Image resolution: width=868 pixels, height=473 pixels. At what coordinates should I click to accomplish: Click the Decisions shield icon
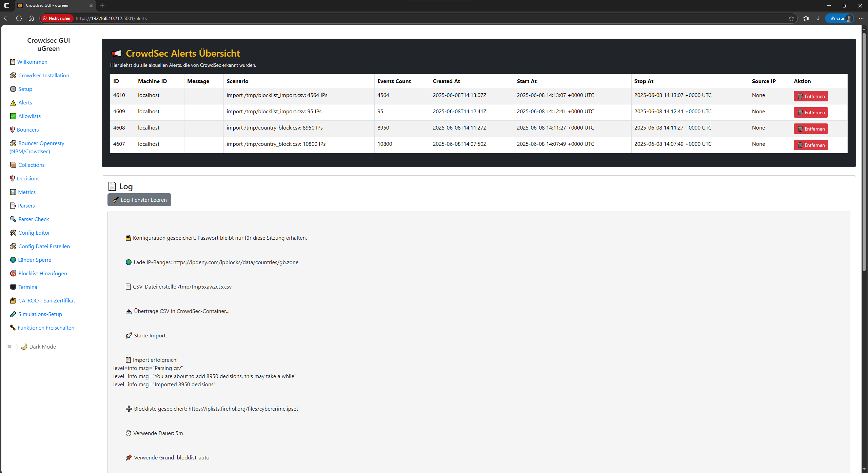(13, 178)
